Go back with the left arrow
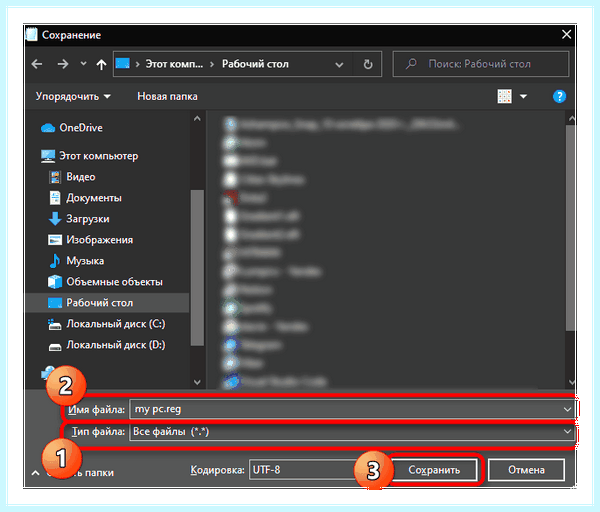Image resolution: width=600 pixels, height=512 pixels. (x=37, y=64)
